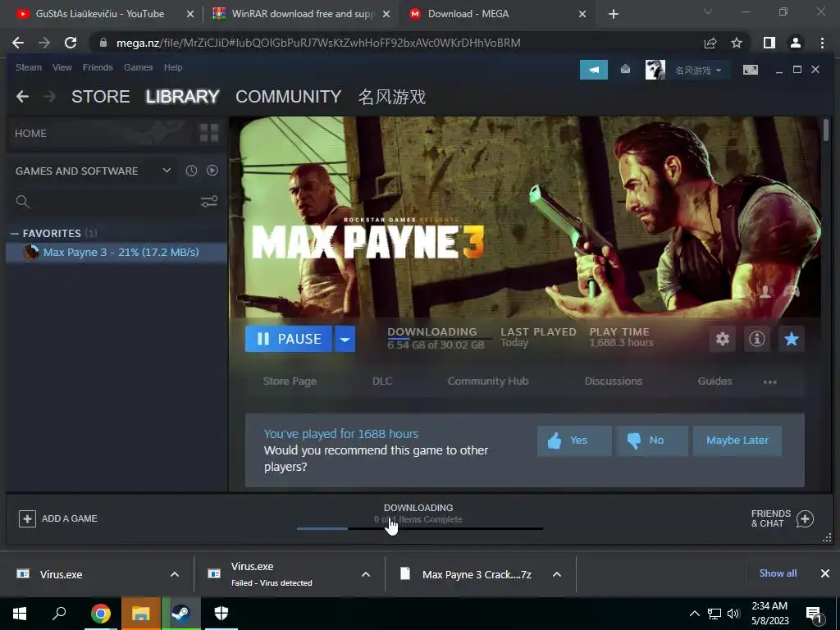Open the Games menu
Screen dimensions: 840x630
pyautogui.click(x=138, y=67)
